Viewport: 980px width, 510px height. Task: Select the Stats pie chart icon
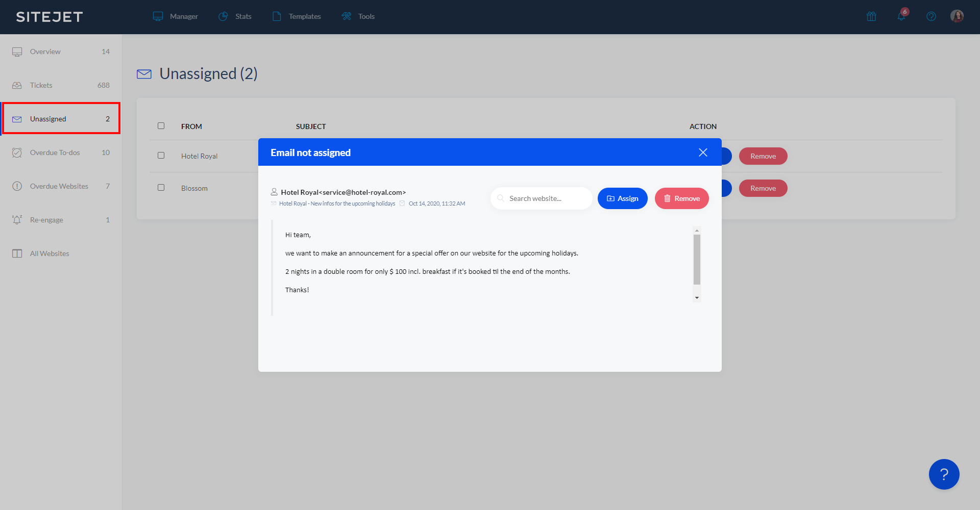[223, 16]
